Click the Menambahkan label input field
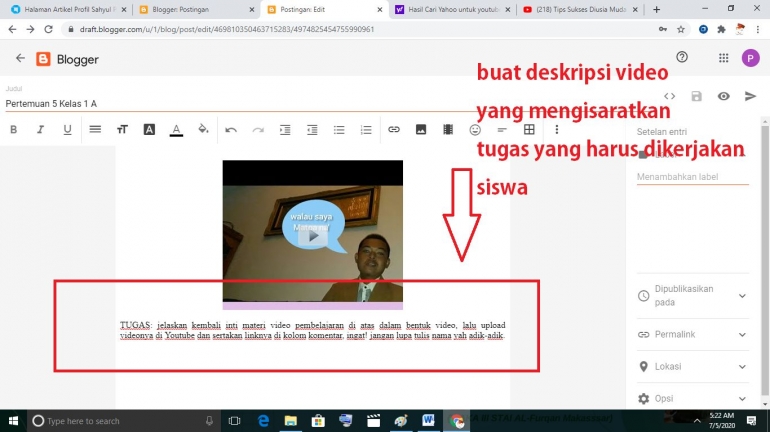The height and width of the screenshot is (432, 770). coord(692,177)
